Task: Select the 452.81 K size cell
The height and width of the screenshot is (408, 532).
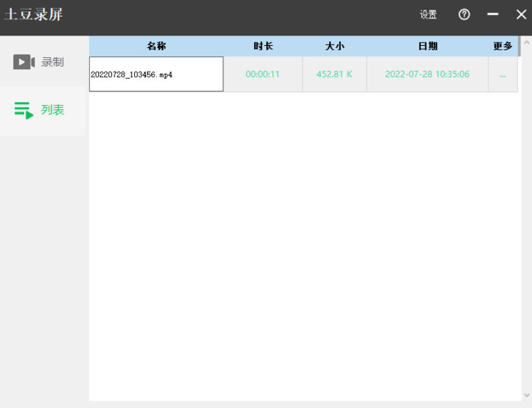Action: [x=334, y=74]
